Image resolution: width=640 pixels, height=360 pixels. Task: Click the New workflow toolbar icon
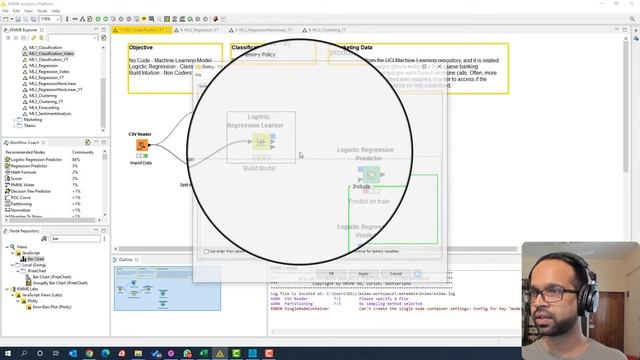5,19
